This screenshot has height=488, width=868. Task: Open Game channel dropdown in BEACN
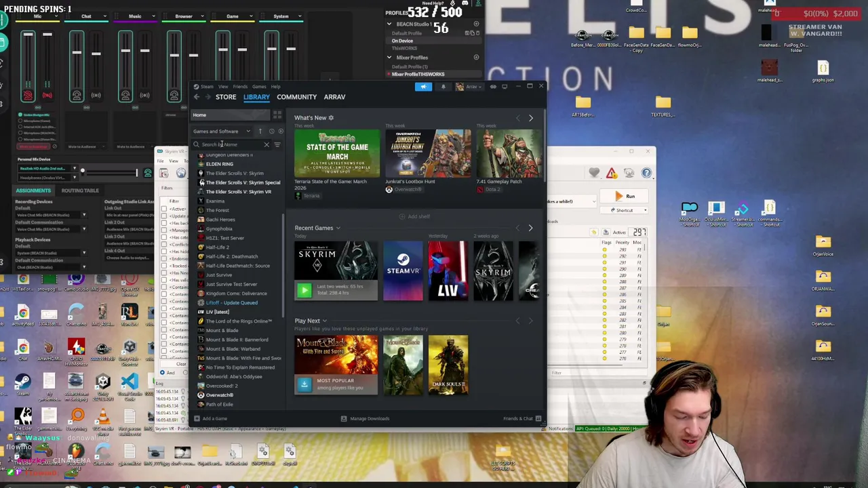252,16
